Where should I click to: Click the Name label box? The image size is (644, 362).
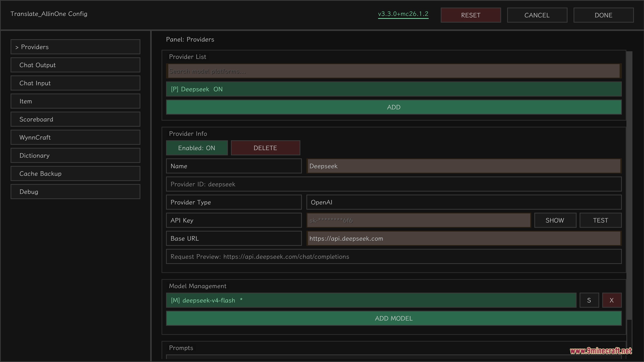point(234,166)
